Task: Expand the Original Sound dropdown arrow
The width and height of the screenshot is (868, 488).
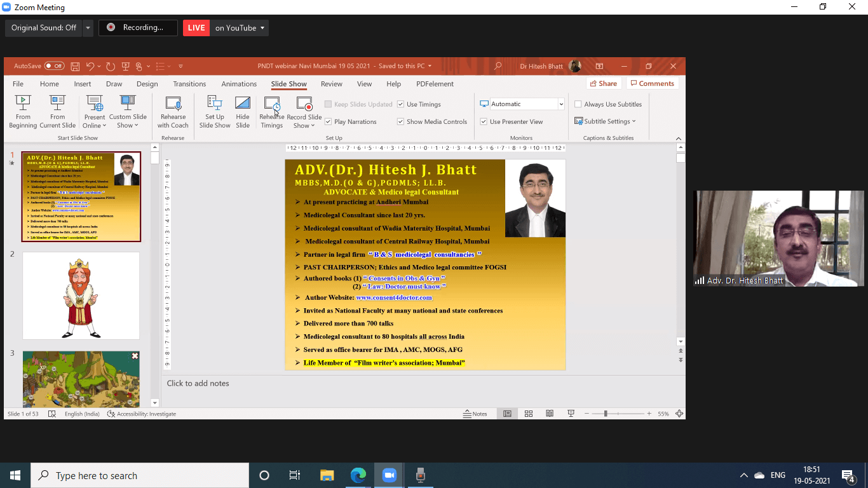Action: coord(88,28)
